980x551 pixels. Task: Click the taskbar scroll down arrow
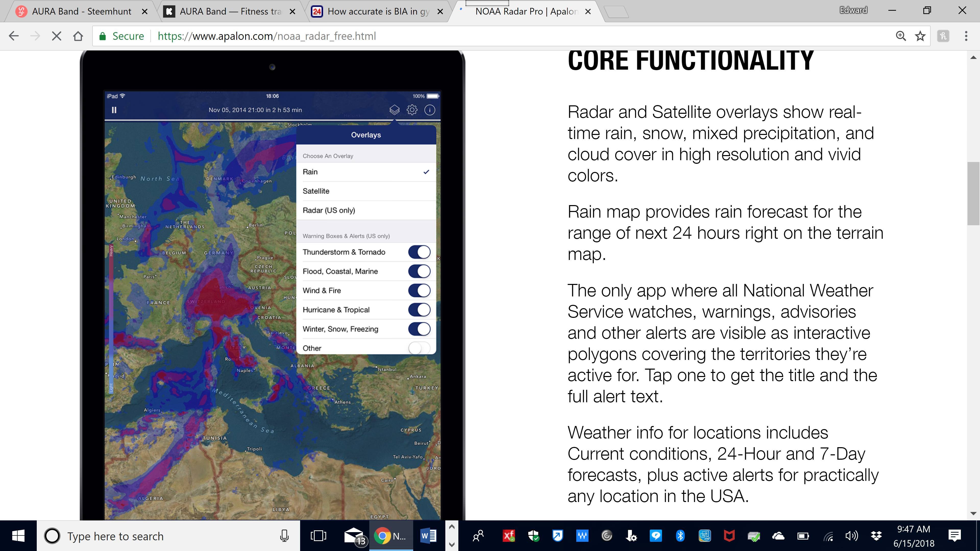[x=451, y=545]
